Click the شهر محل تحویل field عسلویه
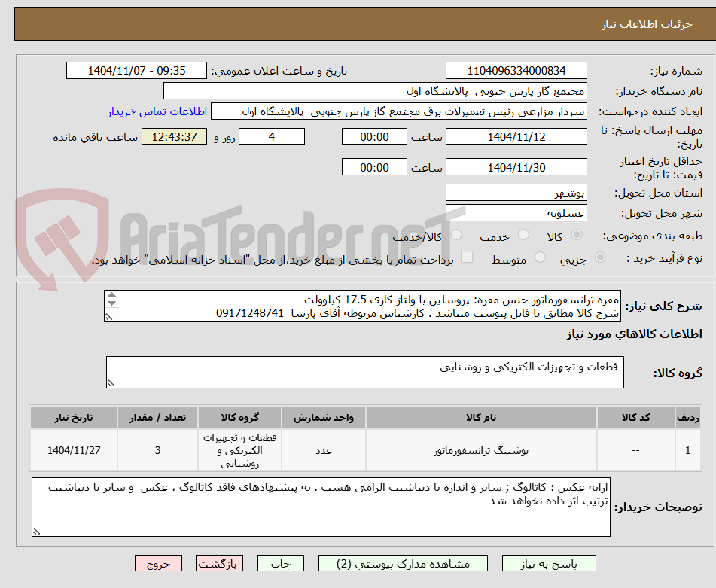Screen dimensions: 716x588 516,213
